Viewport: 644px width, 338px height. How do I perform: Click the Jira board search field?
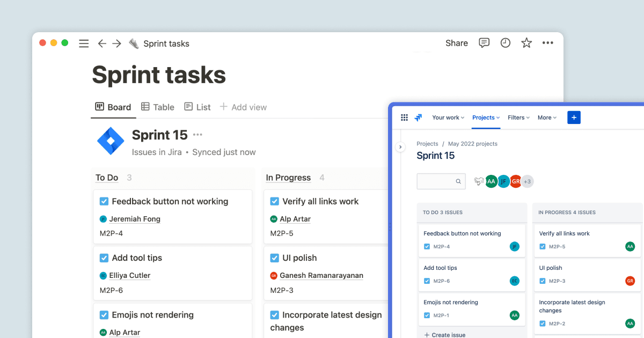click(440, 181)
